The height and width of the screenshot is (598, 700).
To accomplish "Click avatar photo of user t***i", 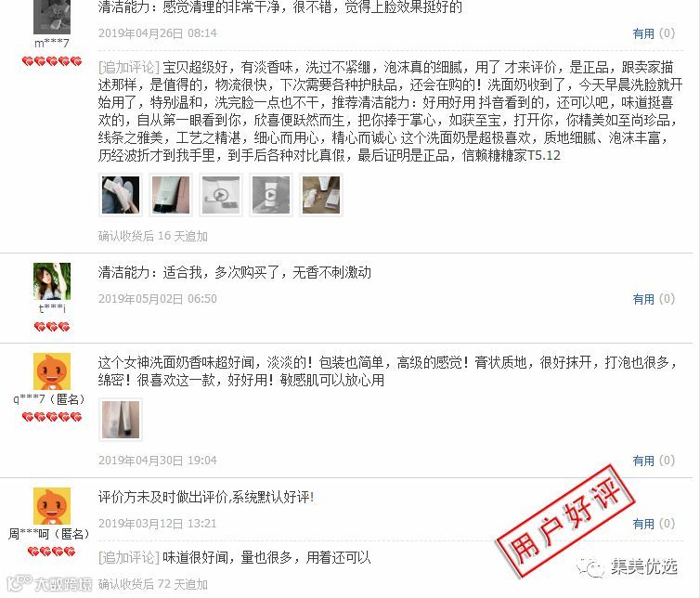I will (x=52, y=281).
